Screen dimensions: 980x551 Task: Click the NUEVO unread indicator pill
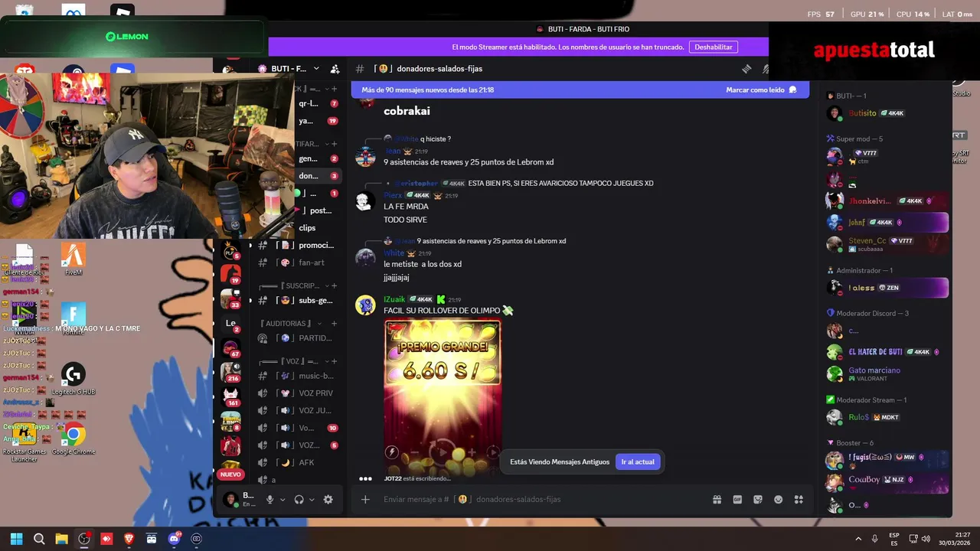tap(230, 474)
